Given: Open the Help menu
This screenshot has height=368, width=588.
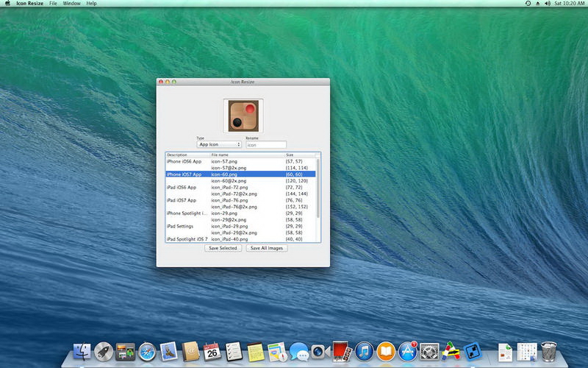Looking at the screenshot, I should (91, 4).
